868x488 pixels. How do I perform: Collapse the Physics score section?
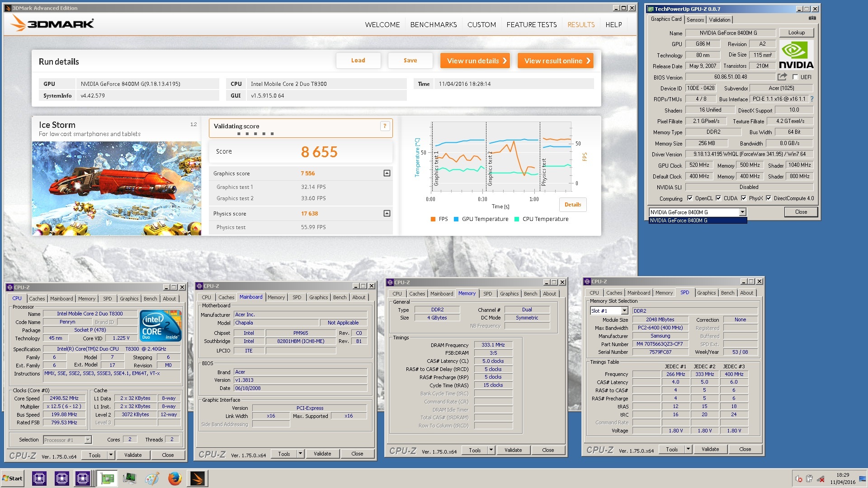point(387,213)
